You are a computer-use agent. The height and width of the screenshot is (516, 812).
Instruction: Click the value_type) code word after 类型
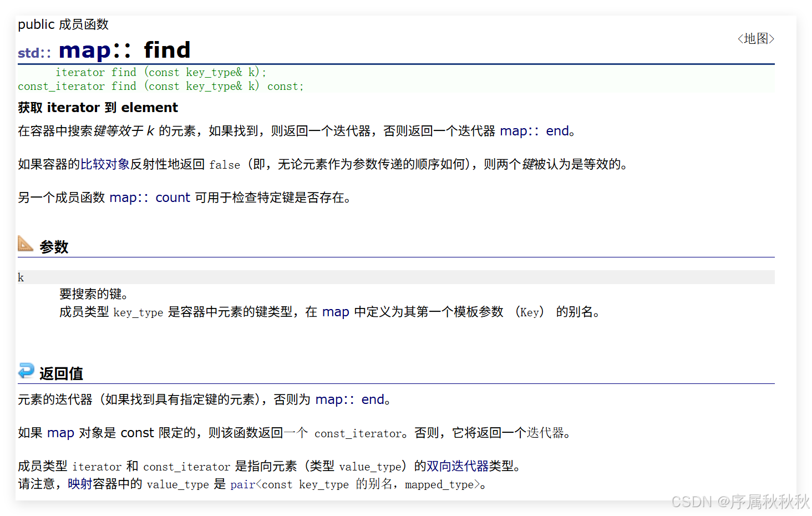point(373,467)
